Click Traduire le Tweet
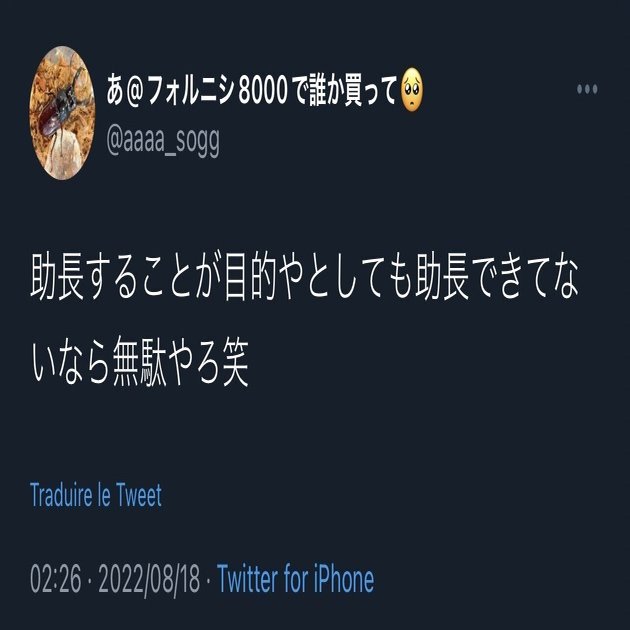The height and width of the screenshot is (630, 630). coord(96,495)
